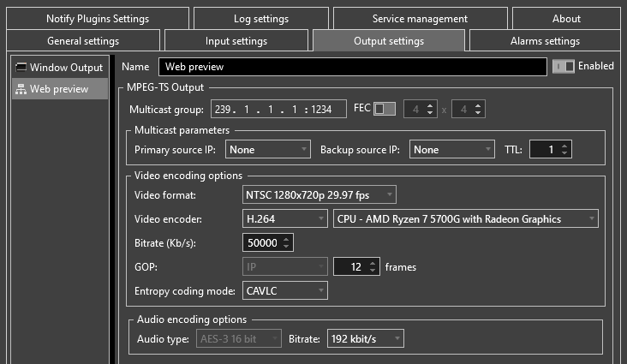Open the GOP IP structure dropdown
This screenshot has height=364, width=627.
(285, 267)
